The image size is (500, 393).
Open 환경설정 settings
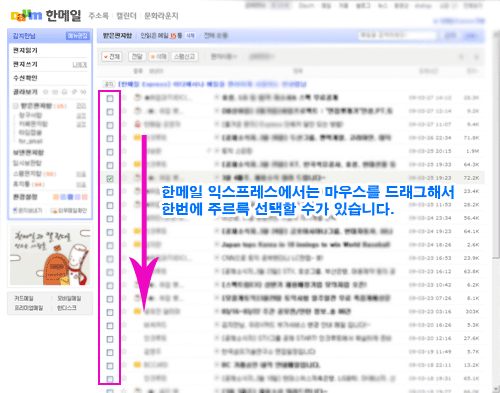click(25, 197)
